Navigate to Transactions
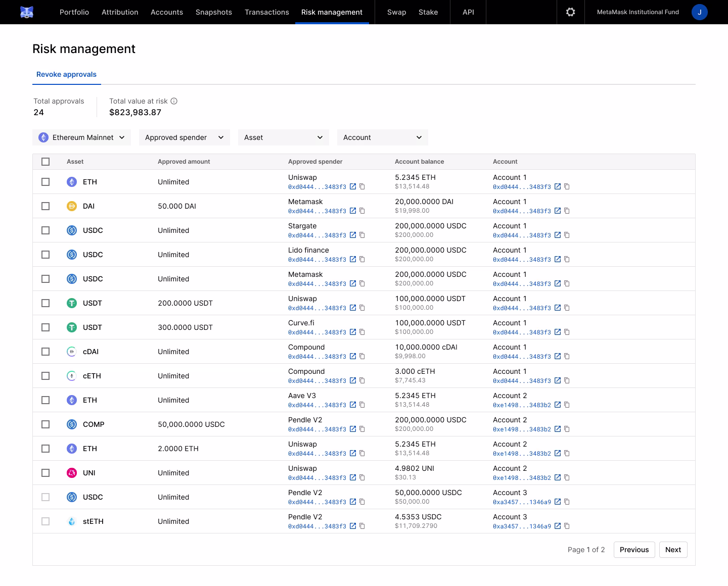Viewport: 728px width, 586px height. pyautogui.click(x=267, y=12)
